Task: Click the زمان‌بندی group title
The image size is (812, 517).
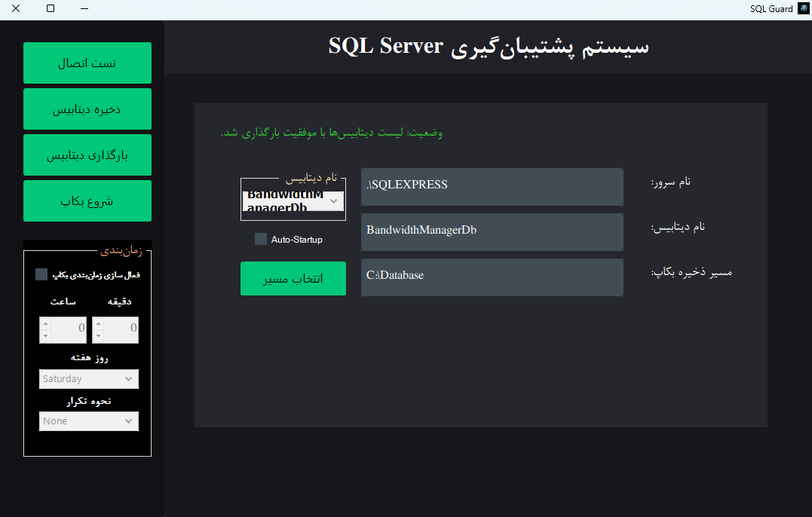Action: coord(121,251)
